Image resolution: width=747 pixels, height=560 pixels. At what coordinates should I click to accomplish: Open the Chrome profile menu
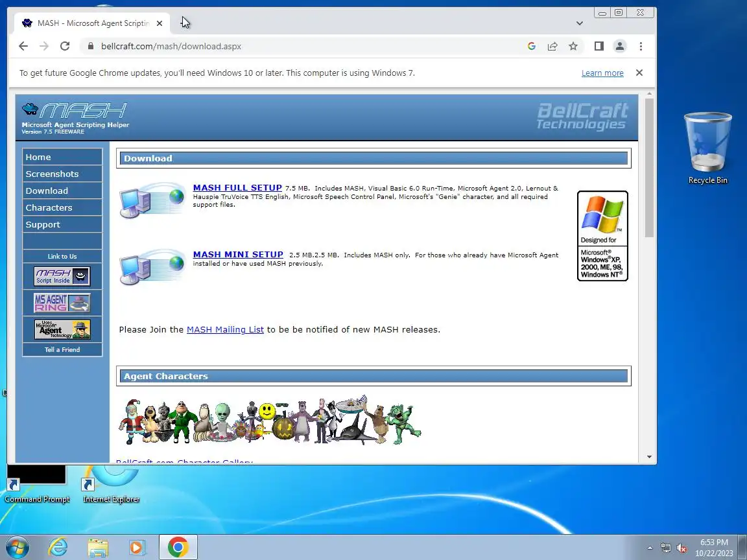[620, 46]
